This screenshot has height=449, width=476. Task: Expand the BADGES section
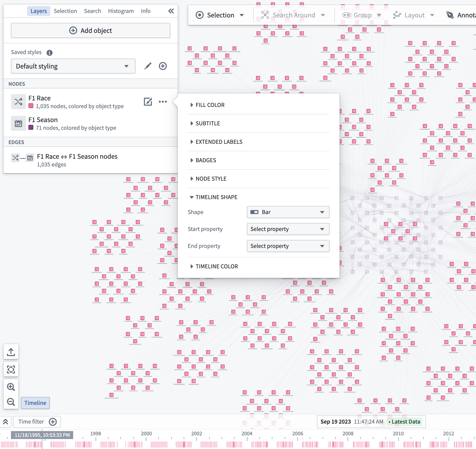click(203, 160)
